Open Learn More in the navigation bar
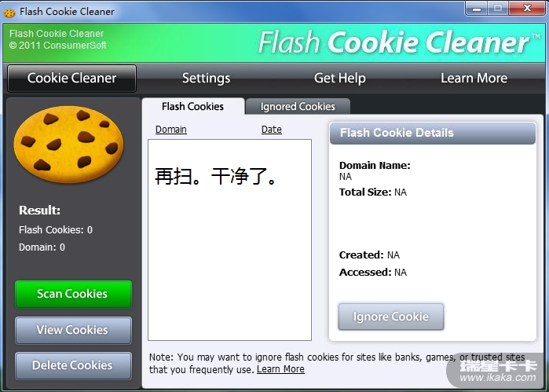The height and width of the screenshot is (392, 549). [474, 78]
